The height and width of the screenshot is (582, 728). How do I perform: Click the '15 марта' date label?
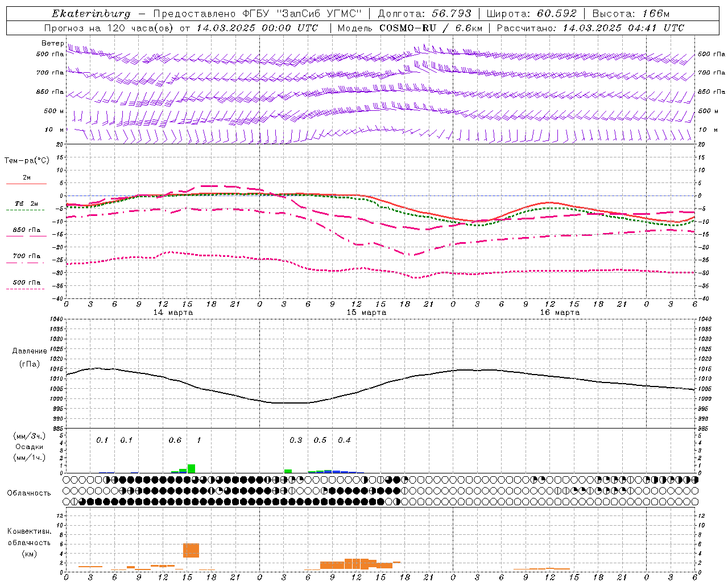point(366,312)
